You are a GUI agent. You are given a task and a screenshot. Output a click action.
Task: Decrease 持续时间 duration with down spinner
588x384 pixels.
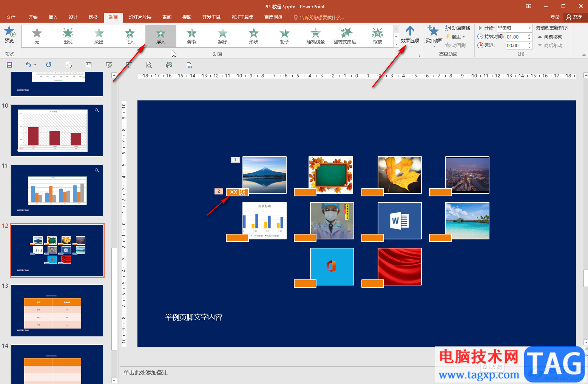529,39
